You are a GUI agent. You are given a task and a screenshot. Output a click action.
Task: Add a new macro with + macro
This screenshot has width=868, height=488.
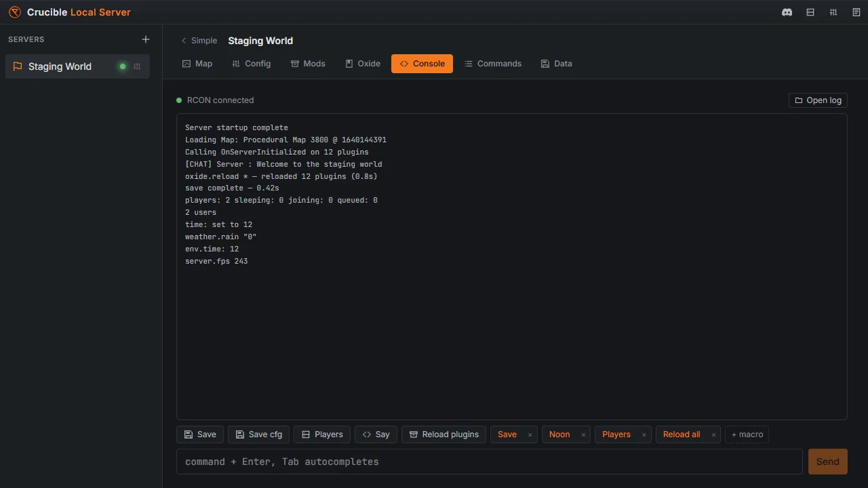click(747, 434)
